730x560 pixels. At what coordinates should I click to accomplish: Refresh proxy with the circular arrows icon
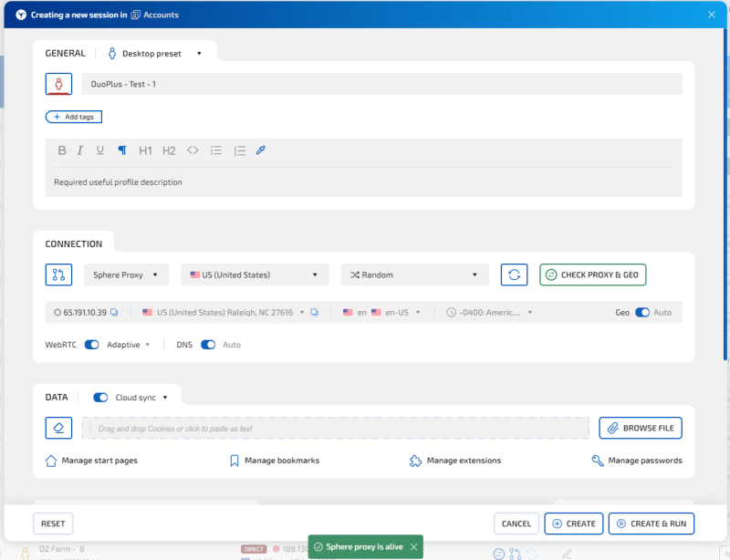pos(514,275)
